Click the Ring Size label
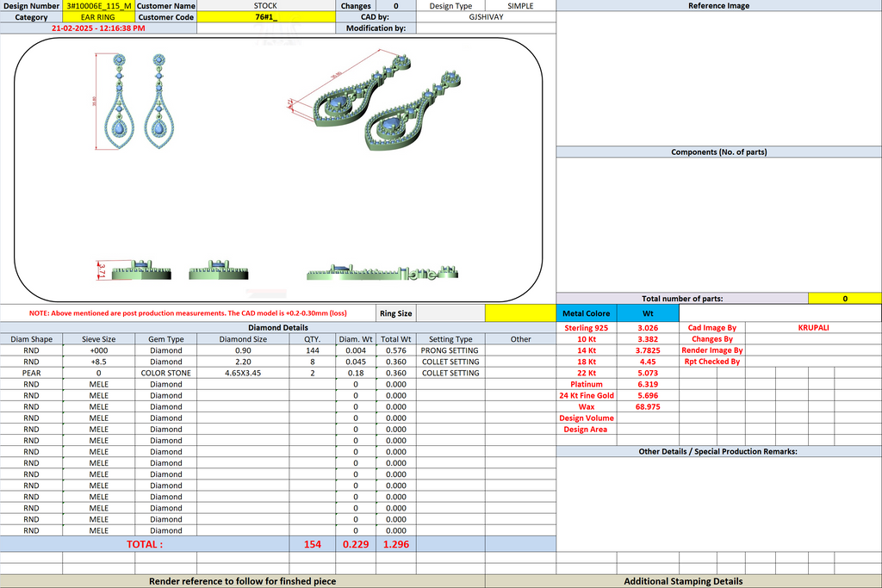The width and height of the screenshot is (882, 588). click(x=395, y=313)
